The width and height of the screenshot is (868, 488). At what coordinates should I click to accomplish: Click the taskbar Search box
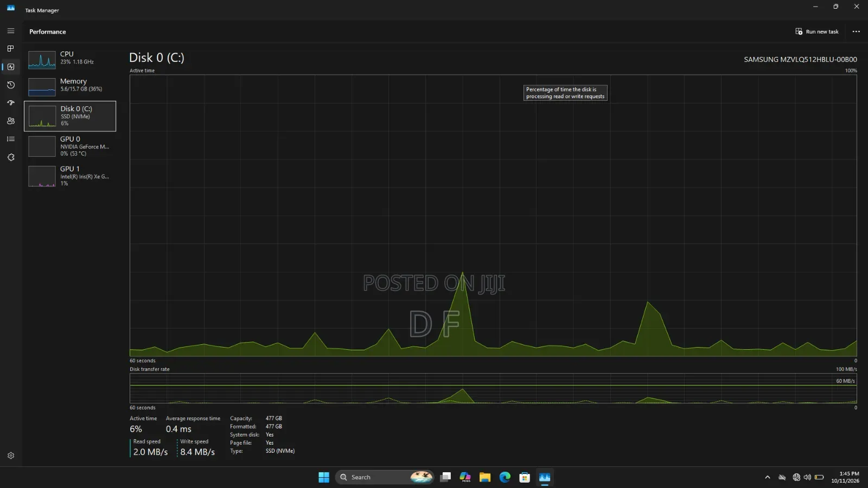click(x=385, y=477)
